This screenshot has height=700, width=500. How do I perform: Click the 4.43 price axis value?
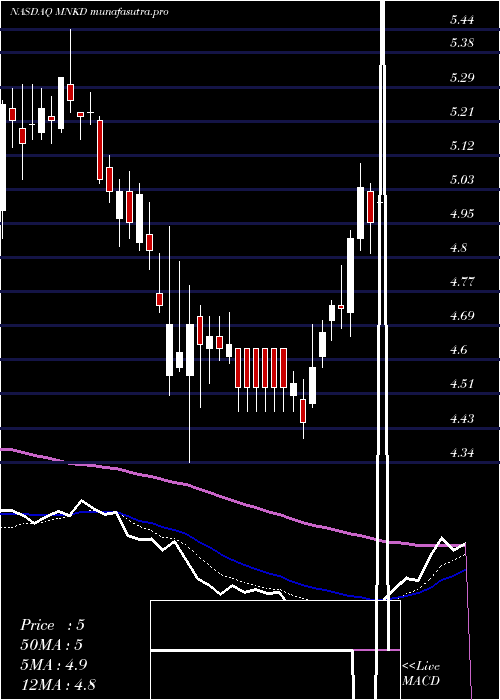coord(461,418)
